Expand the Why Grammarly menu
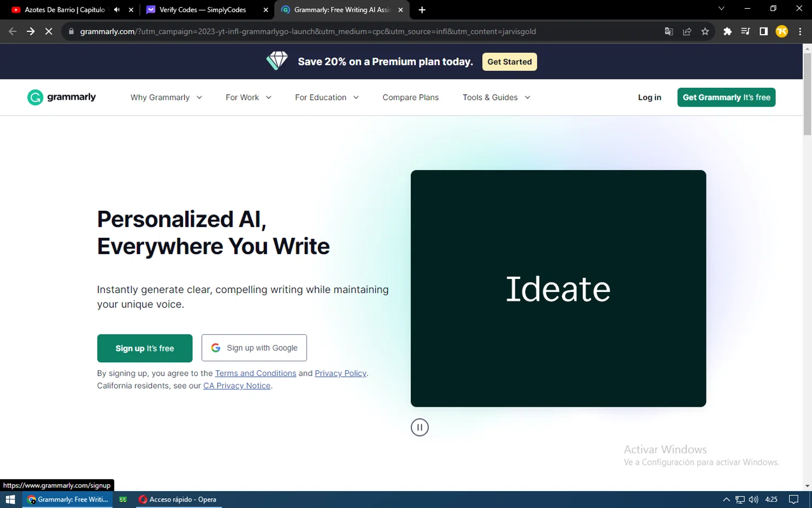 pos(166,97)
